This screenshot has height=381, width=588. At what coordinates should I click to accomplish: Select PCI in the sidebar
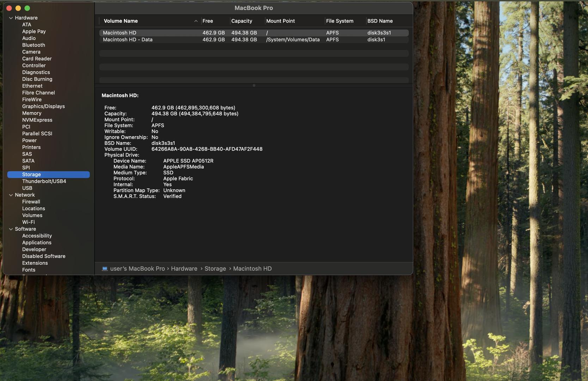(x=26, y=127)
